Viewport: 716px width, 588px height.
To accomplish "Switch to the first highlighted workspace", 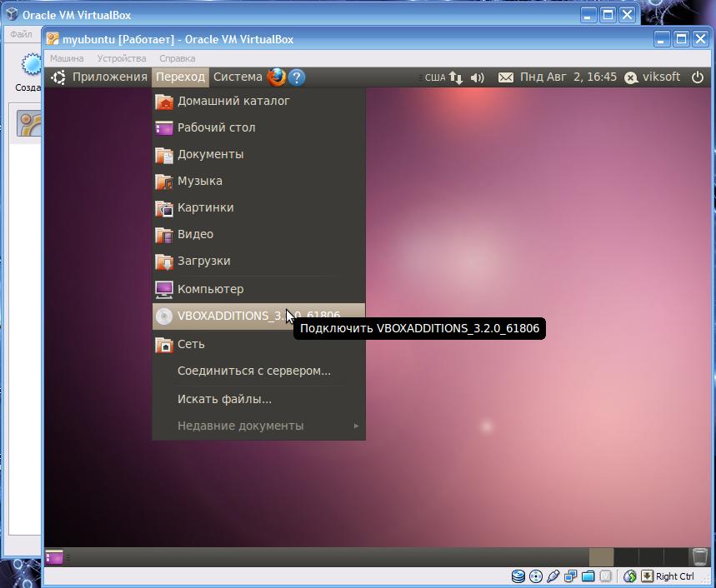I will (x=601, y=557).
